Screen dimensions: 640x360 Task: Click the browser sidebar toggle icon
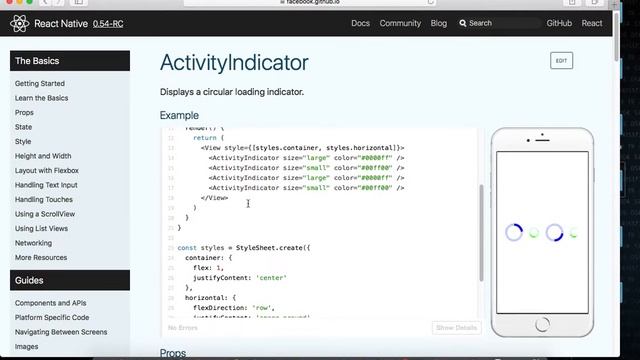pos(78,2)
